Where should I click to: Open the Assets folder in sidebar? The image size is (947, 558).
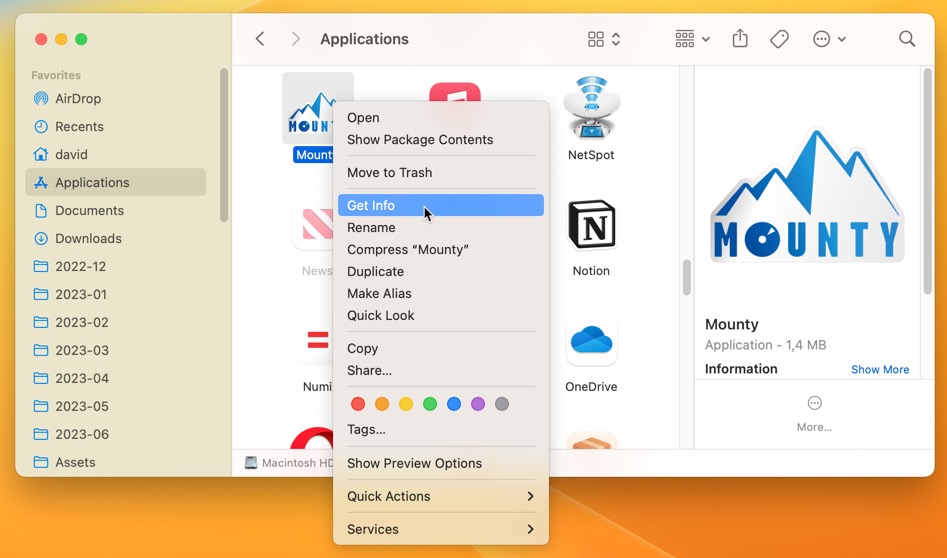pos(115,462)
